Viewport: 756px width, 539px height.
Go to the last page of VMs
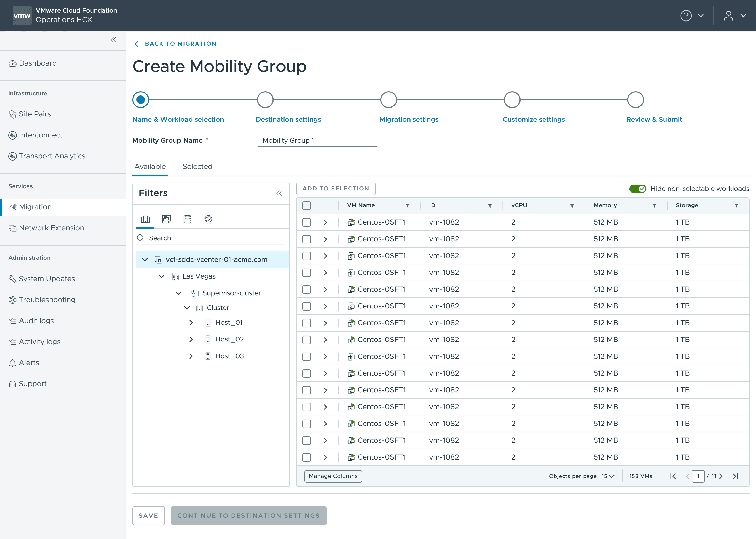coord(736,476)
